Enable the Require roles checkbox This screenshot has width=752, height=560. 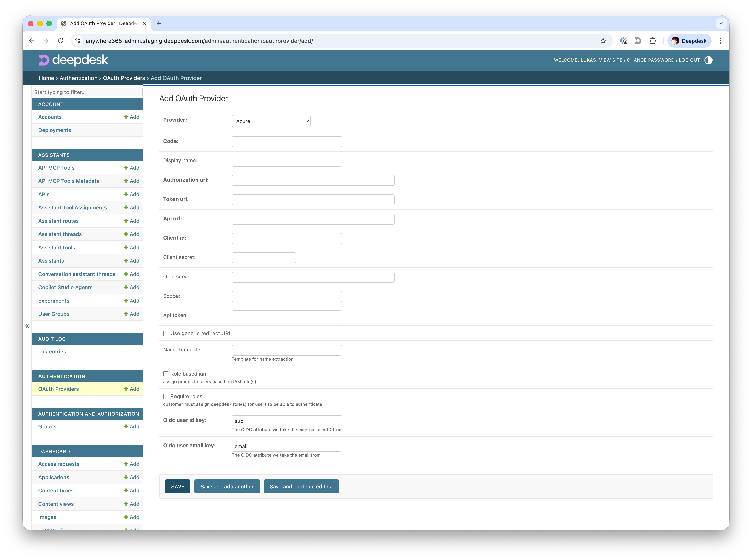point(166,396)
